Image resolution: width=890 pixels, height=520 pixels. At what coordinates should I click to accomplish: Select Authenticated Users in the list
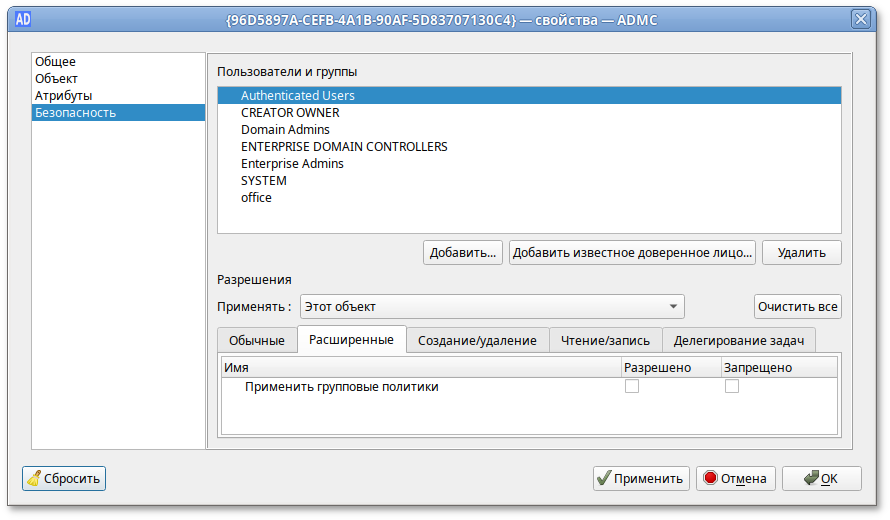pos(529,95)
